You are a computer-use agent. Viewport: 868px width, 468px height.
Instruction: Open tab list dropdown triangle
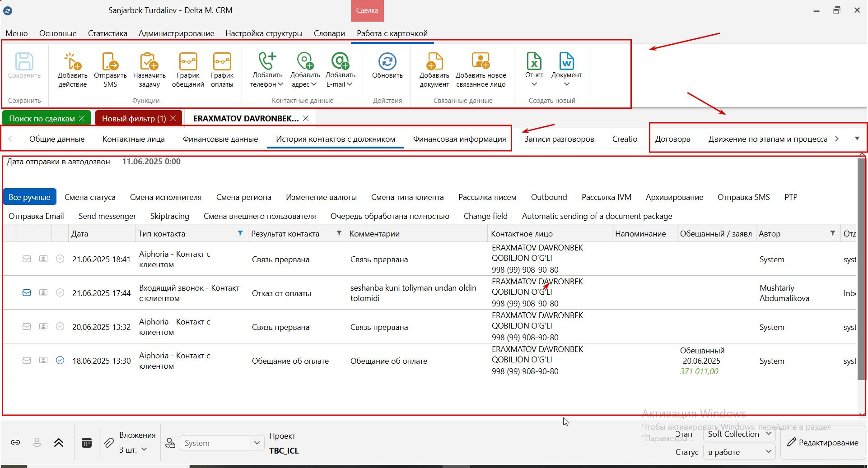pos(857,139)
